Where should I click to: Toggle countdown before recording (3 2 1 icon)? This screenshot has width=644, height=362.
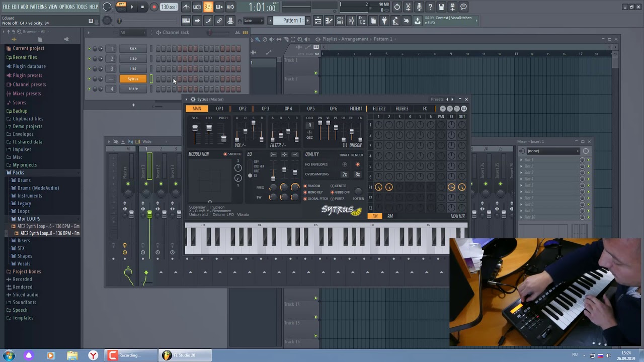point(208,7)
